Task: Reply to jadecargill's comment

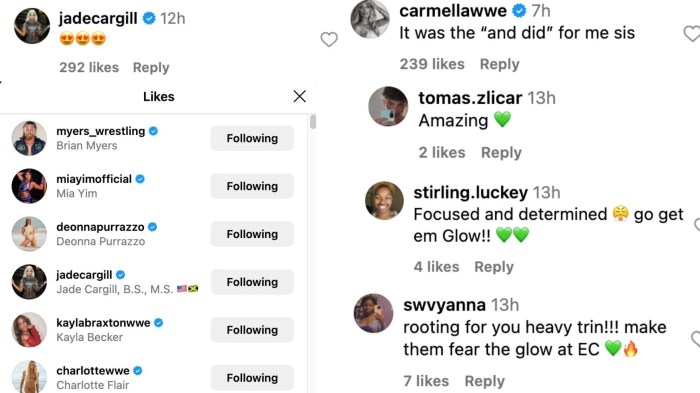Action: click(151, 67)
